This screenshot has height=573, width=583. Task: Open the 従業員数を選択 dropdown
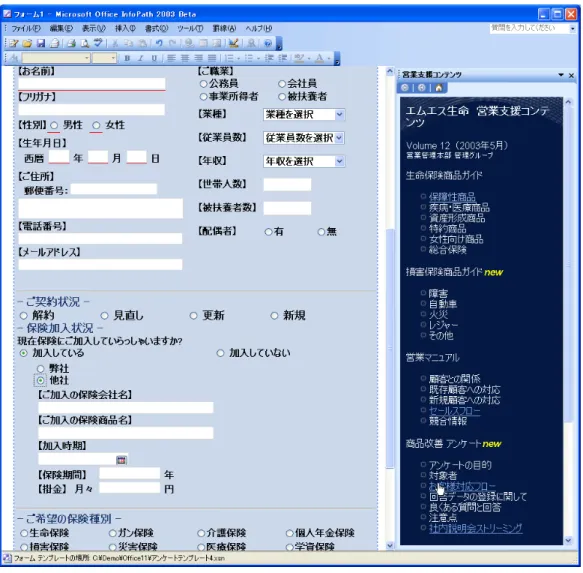(339, 138)
